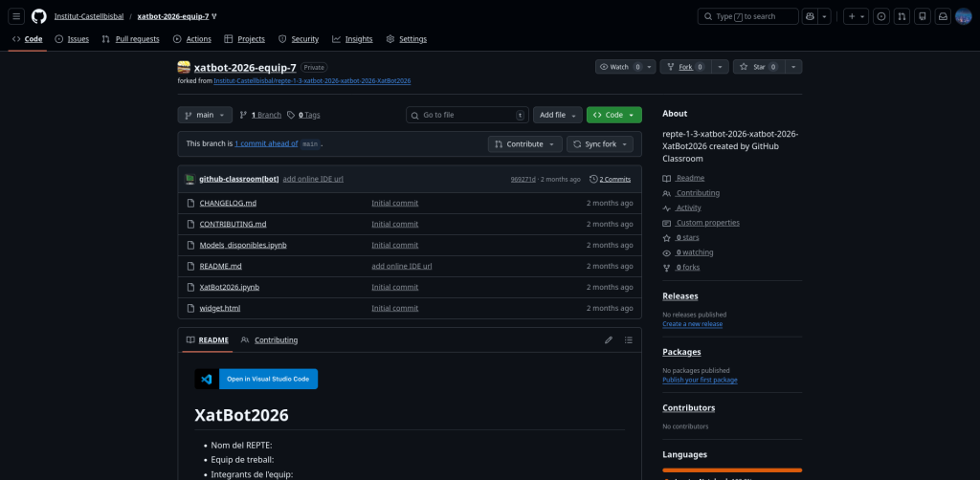Open the green Code dropdown button
980x480 pixels.
613,115
